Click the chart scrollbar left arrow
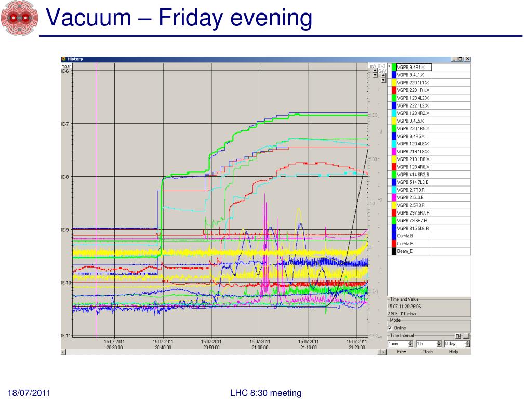This screenshot has height=399, width=532. (x=63, y=352)
